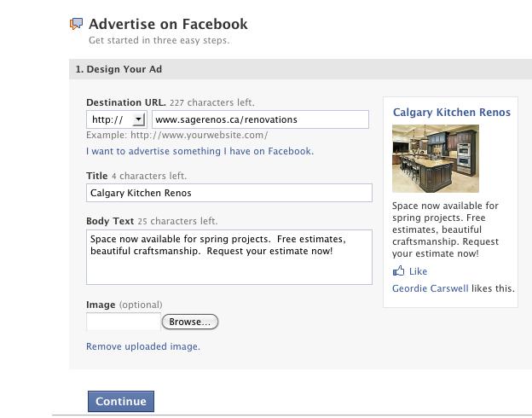Click the Browse... button
The width and height of the screenshot is (532, 418).
(190, 322)
